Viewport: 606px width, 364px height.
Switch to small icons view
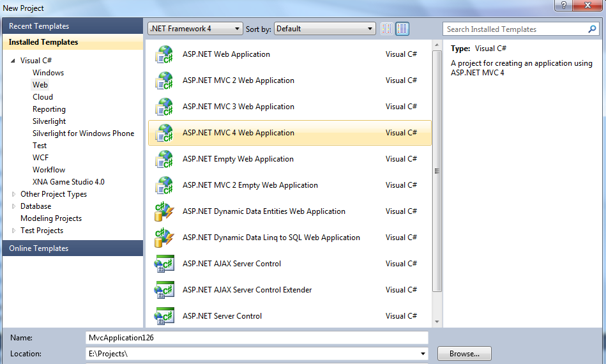click(x=386, y=29)
